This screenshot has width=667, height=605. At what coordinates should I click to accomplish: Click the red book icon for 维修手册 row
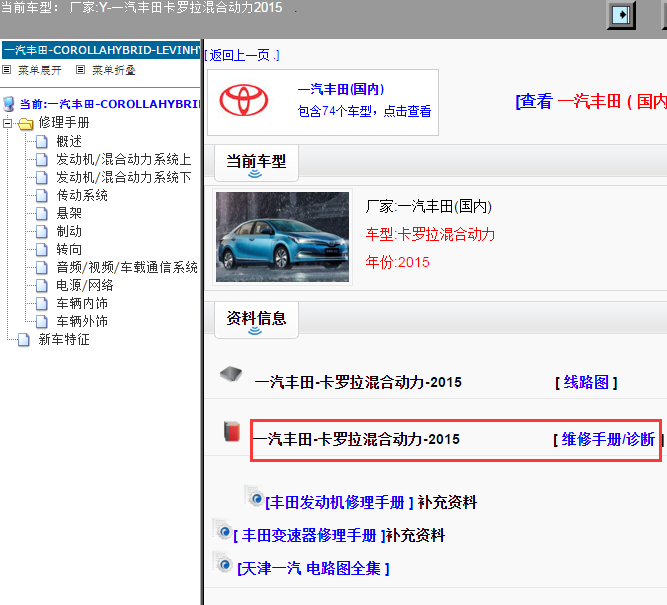coord(232,431)
